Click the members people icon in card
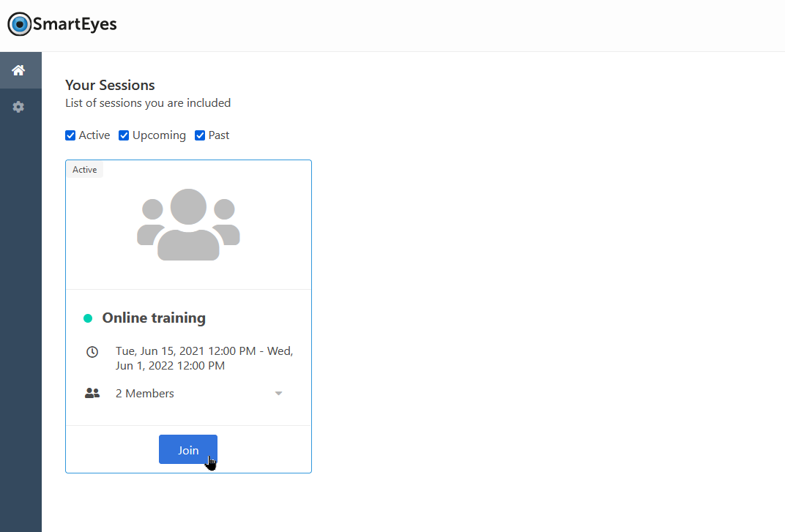785x532 pixels. pyautogui.click(x=92, y=393)
